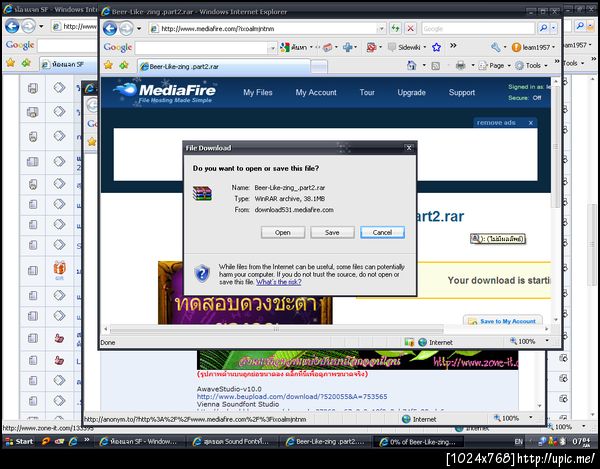
Task: Click Save to My Account button
Action: tap(503, 321)
